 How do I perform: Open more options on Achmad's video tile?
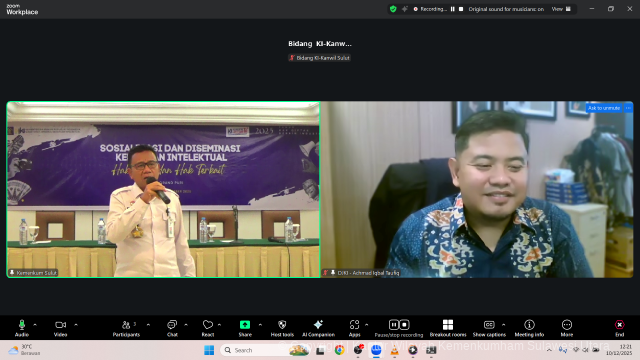click(x=628, y=108)
